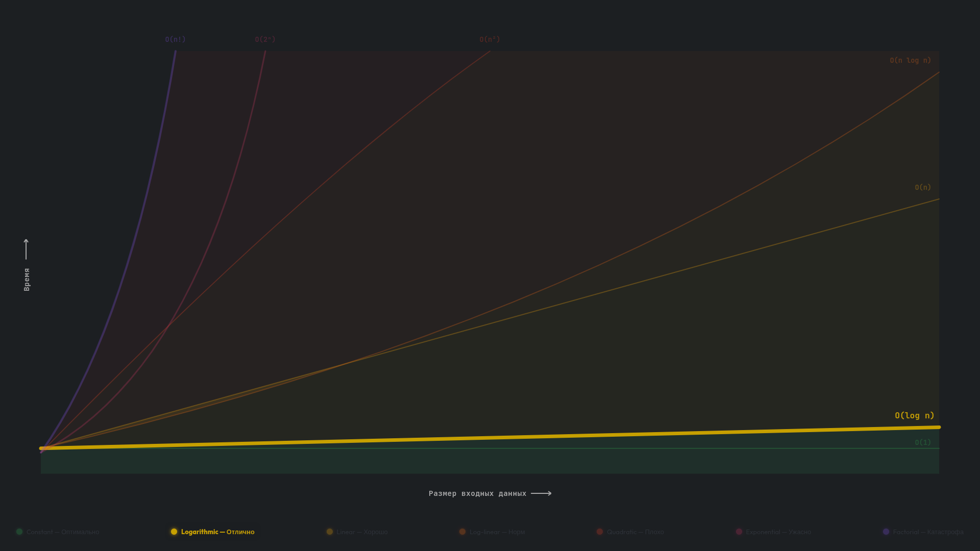Click the purple Factorial legend dot

tap(886, 532)
